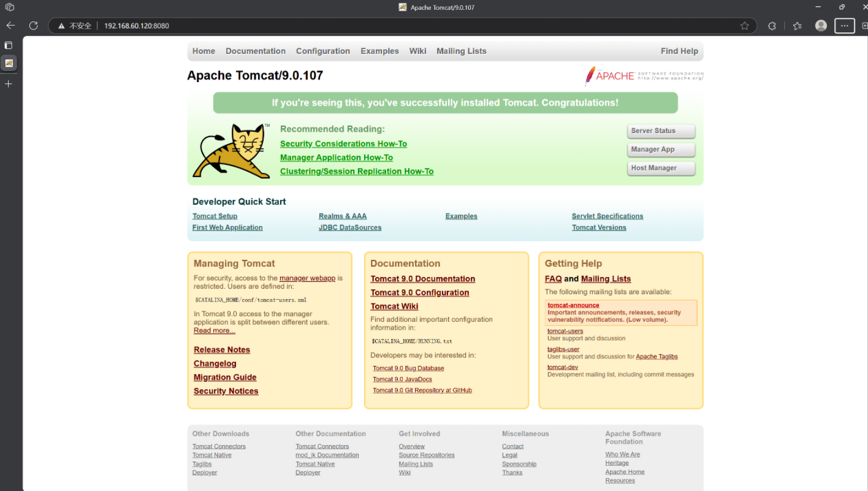Reload the Tomcat page
The height and width of the screenshot is (491, 868).
point(34,26)
